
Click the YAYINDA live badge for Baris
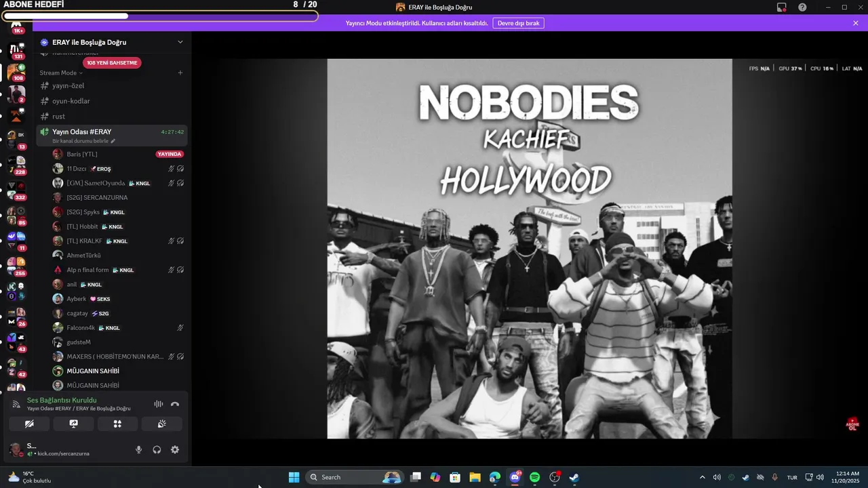coord(170,154)
